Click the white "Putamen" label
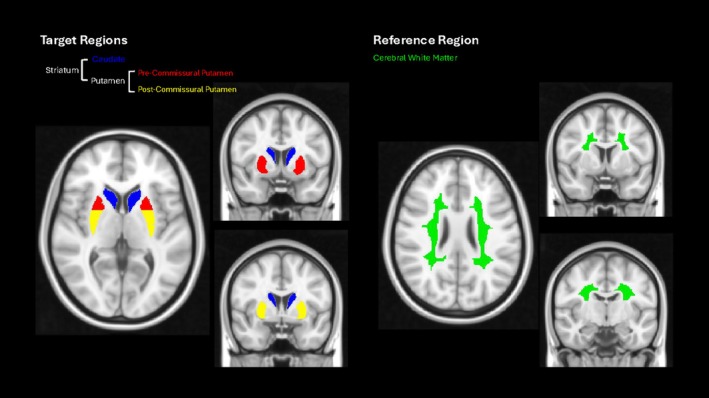709x398 pixels. click(x=108, y=81)
